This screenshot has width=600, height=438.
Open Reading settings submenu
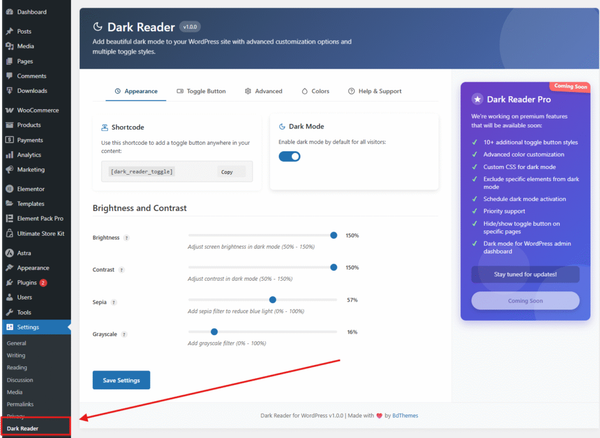coord(17,368)
